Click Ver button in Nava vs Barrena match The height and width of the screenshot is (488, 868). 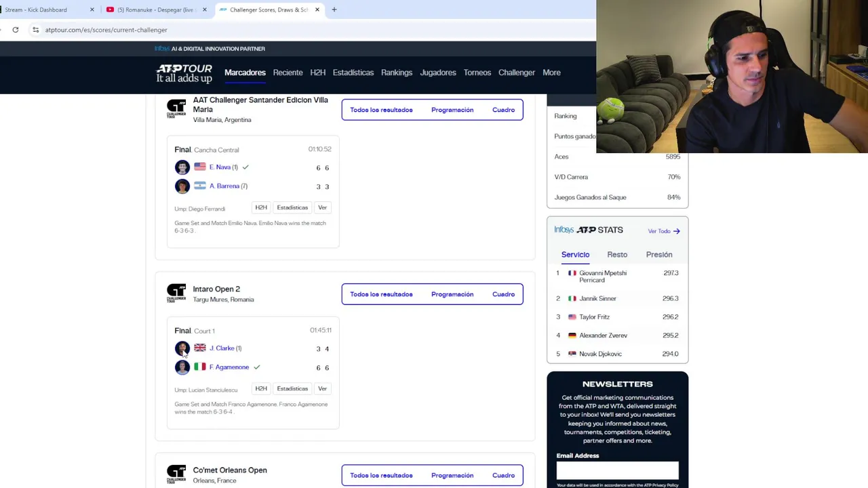(322, 207)
